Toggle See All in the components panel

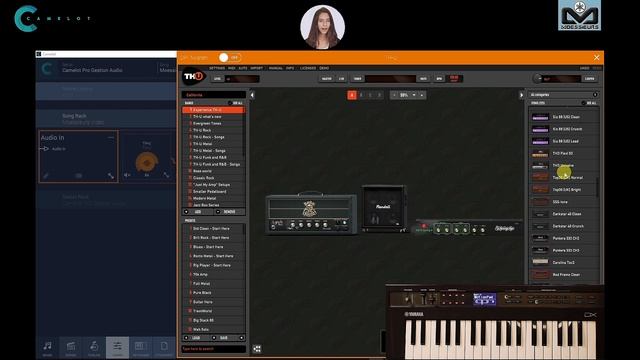(589, 103)
